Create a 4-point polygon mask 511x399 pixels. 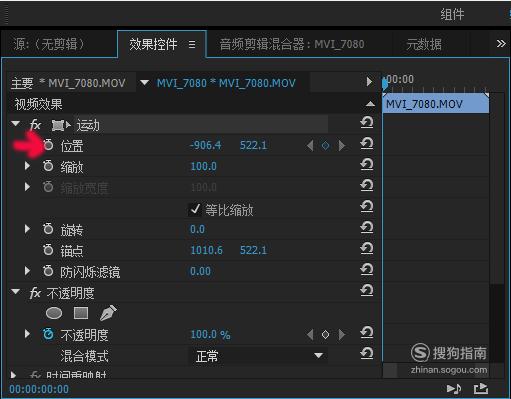click(81, 313)
